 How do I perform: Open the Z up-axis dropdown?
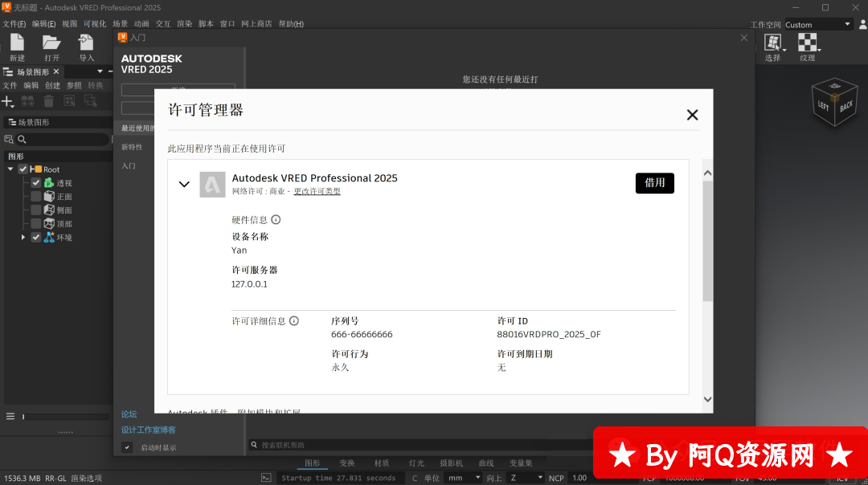pyautogui.click(x=526, y=478)
